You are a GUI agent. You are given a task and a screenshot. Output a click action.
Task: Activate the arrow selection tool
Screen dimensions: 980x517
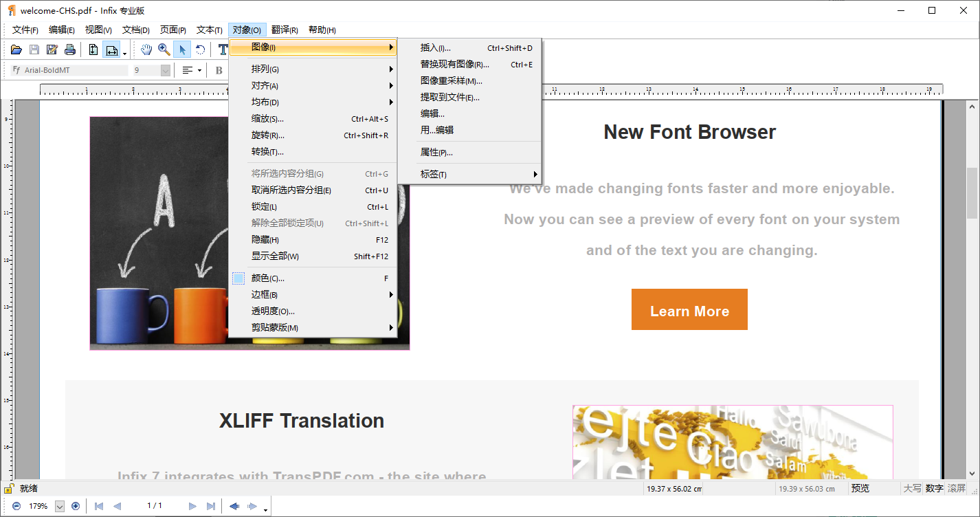pos(182,49)
